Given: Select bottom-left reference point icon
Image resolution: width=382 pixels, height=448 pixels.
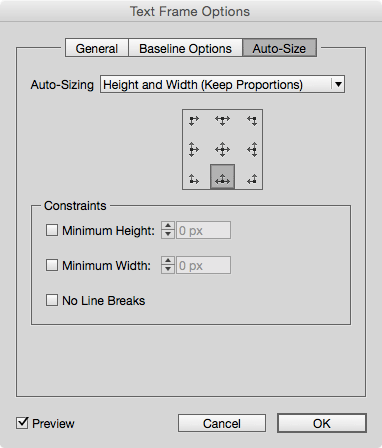Looking at the screenshot, I should coord(193,179).
